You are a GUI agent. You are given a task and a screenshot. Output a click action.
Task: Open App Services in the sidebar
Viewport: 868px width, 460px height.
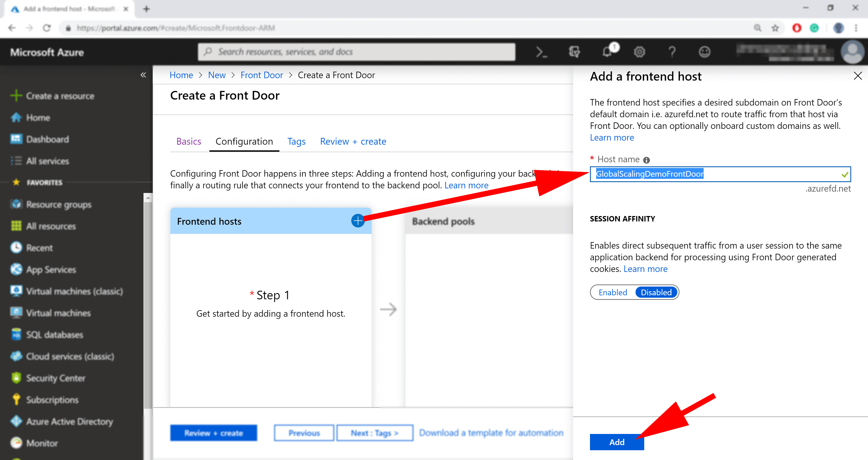point(51,269)
